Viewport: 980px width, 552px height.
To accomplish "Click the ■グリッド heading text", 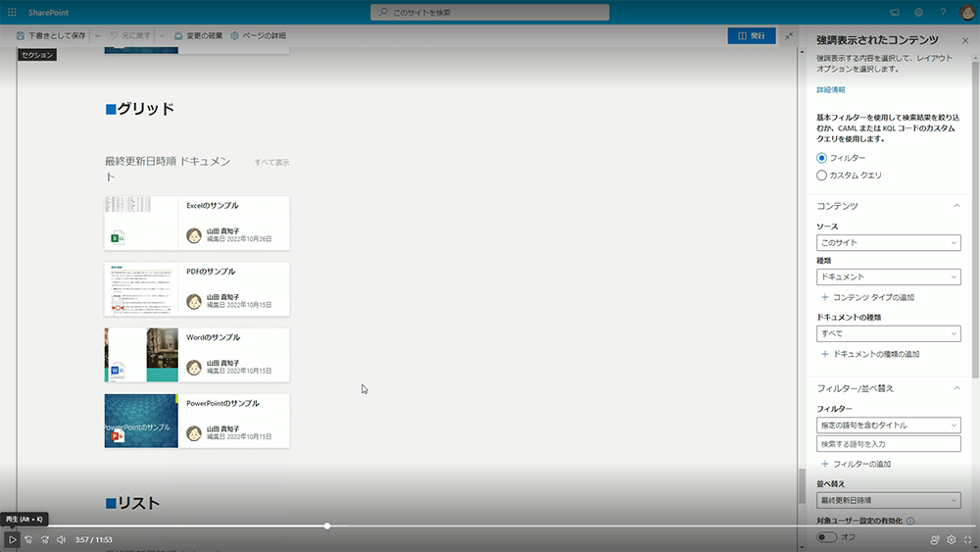I will coord(140,109).
